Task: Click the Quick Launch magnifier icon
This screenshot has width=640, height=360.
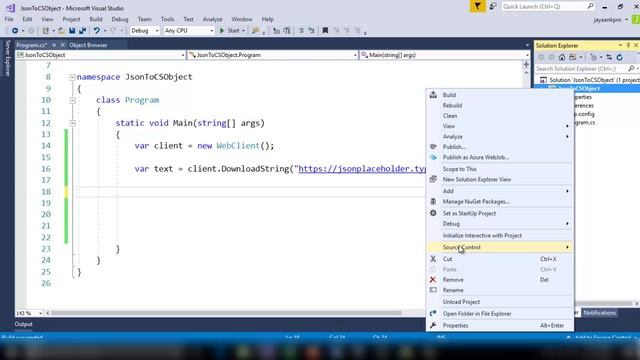Action: (590, 6)
